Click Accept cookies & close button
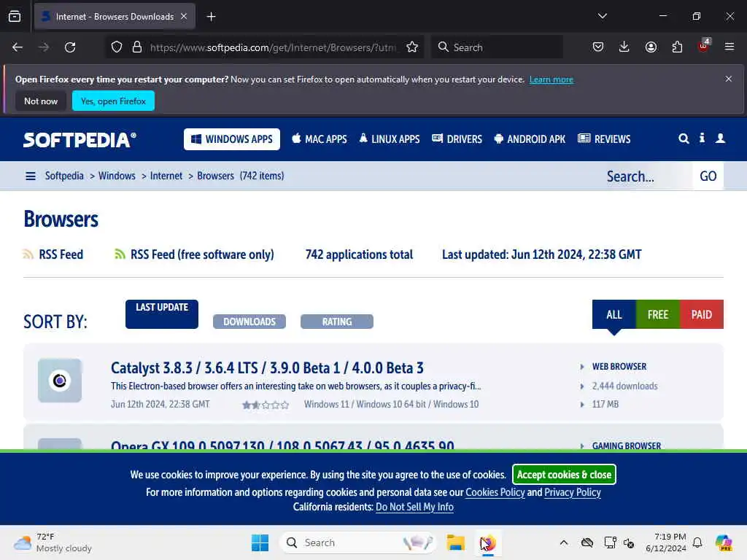The height and width of the screenshot is (560, 747). click(x=564, y=474)
